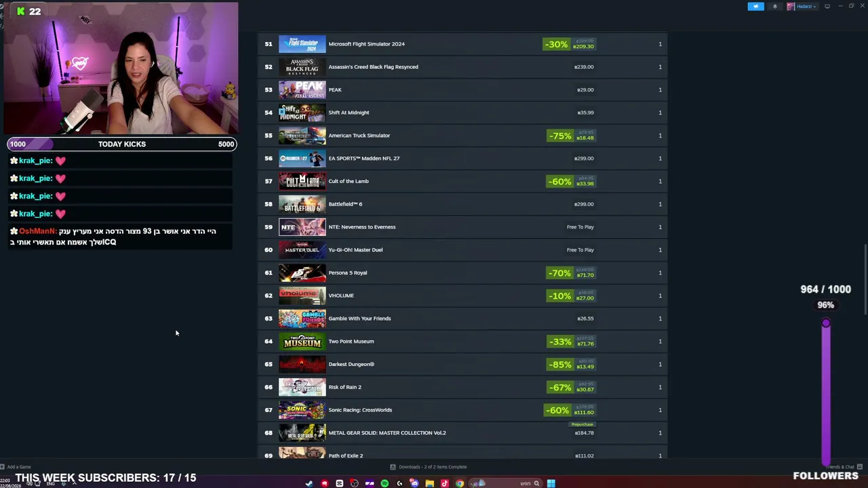Switch Steam to Big Picture mode
Image resolution: width=868 pixels, height=488 pixels.
pos(827,7)
